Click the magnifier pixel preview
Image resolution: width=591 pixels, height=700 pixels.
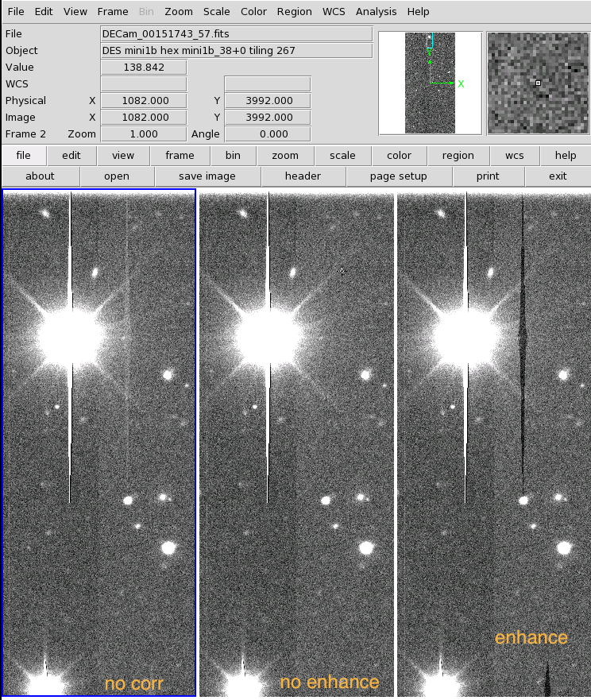point(537,83)
